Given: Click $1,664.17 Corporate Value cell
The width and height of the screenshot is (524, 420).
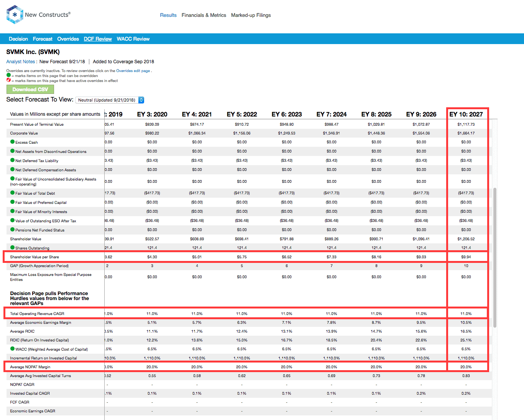Looking at the screenshot, I should tap(466, 133).
